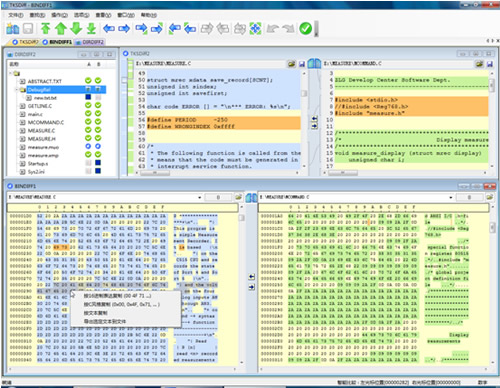Viewport: 500px width, 388px height.
Task: Choose hex copy (00 4F 71...) context menu entry
Action: coord(117,296)
